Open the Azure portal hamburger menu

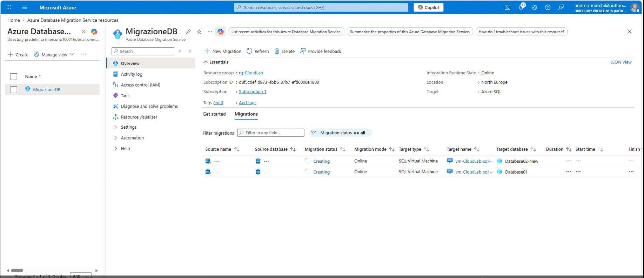coord(25,7)
